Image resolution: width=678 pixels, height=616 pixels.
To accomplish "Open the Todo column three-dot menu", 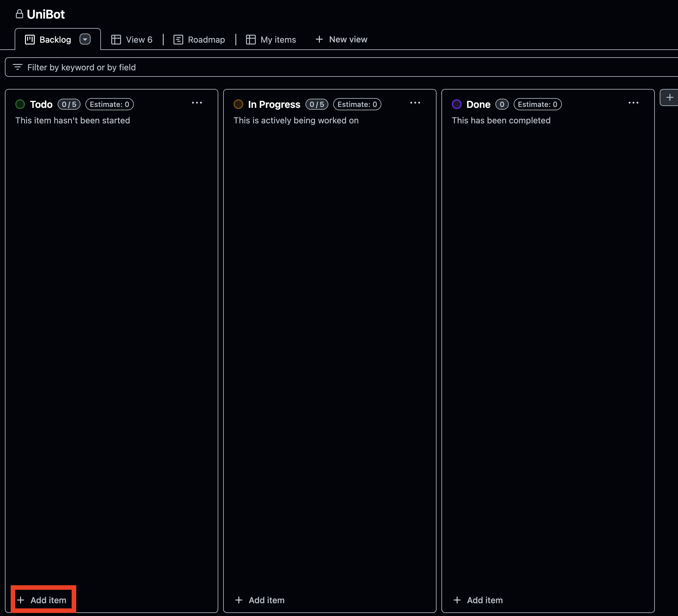I will tap(197, 103).
